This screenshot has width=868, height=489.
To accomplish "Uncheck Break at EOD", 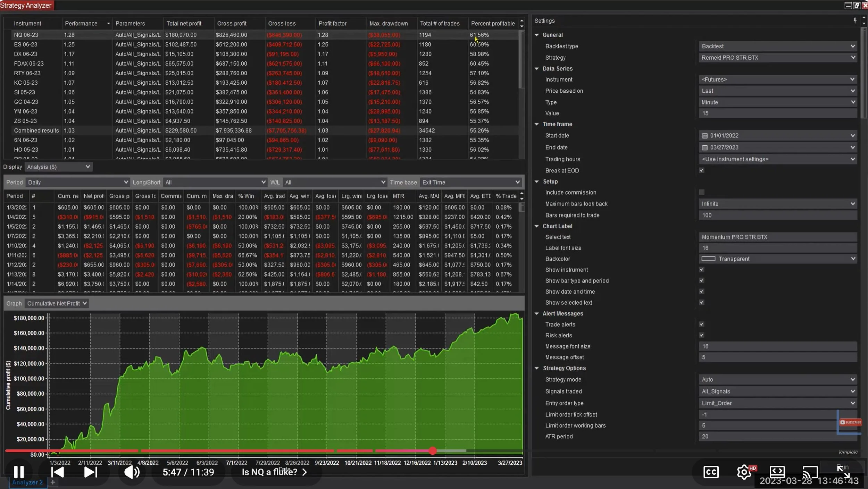I will coord(701,170).
